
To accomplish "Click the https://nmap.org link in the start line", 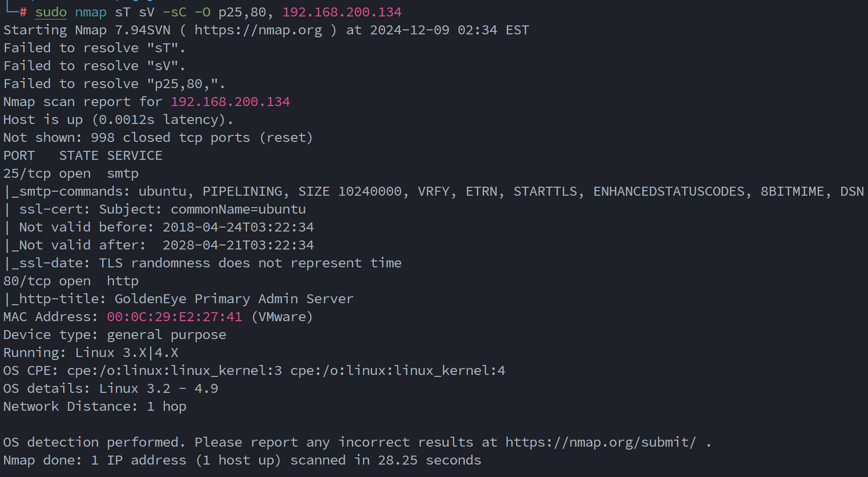I will [x=258, y=30].
